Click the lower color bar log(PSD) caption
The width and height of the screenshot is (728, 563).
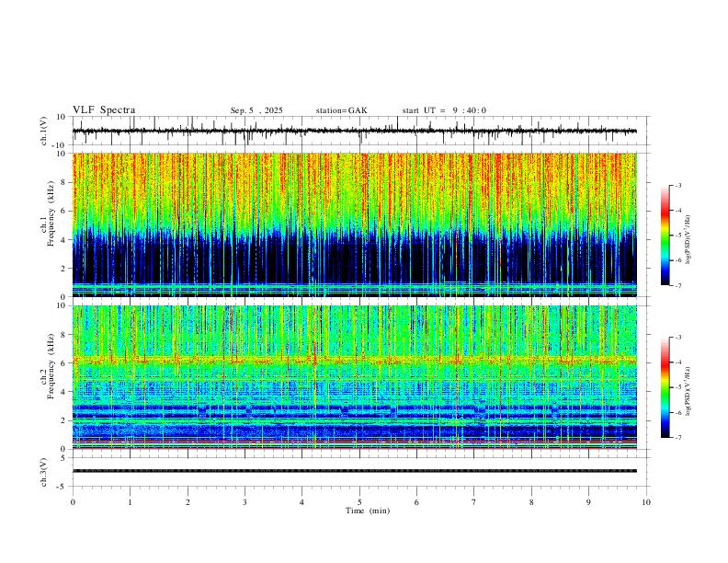coord(688,391)
